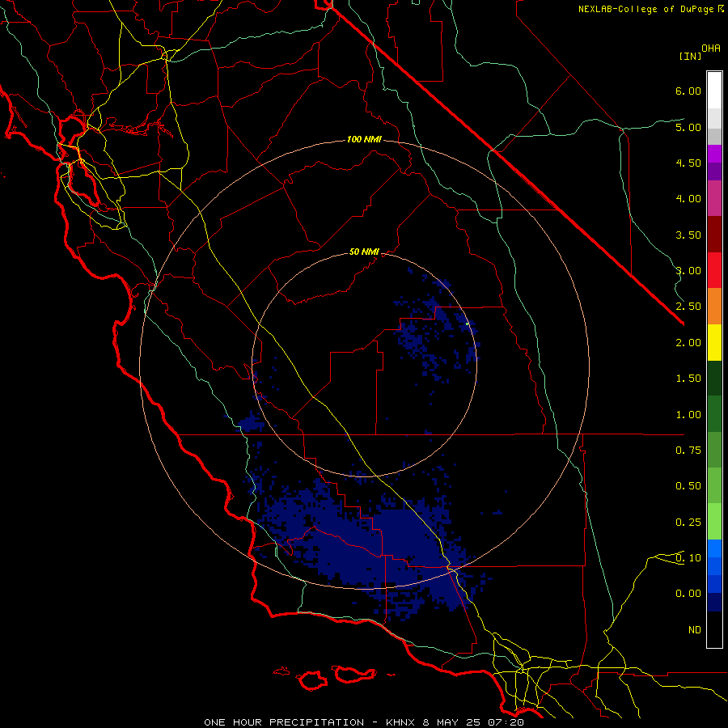Click the ONE HOUR PRECIPITATION title text
728x728 pixels.
pos(284,722)
